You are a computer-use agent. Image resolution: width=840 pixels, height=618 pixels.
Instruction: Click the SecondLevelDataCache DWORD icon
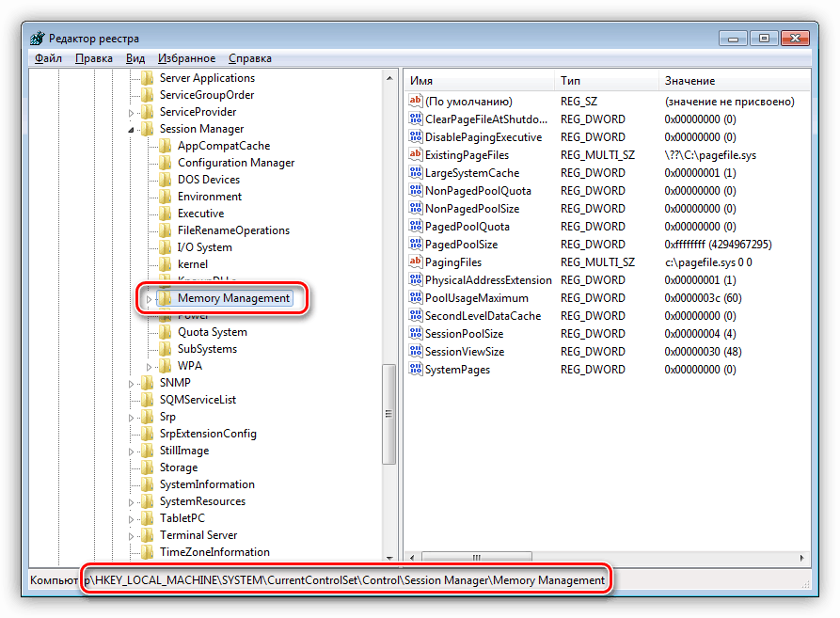[415, 315]
